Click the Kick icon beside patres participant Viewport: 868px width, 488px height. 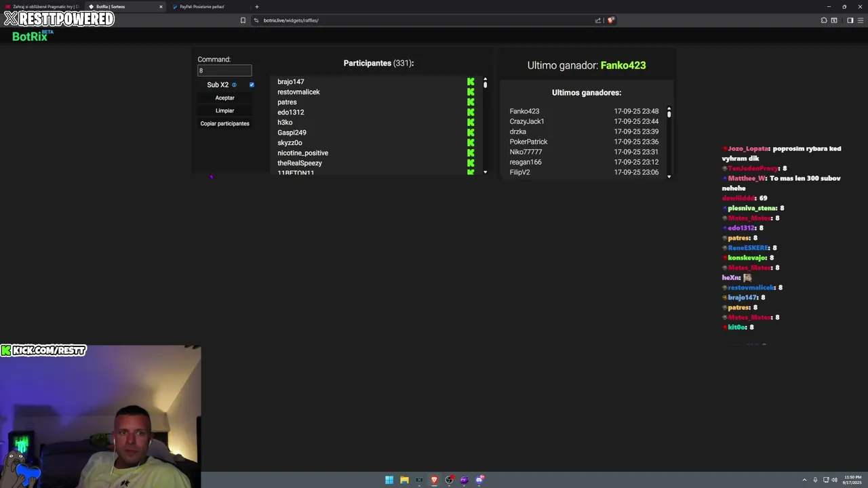coord(471,102)
